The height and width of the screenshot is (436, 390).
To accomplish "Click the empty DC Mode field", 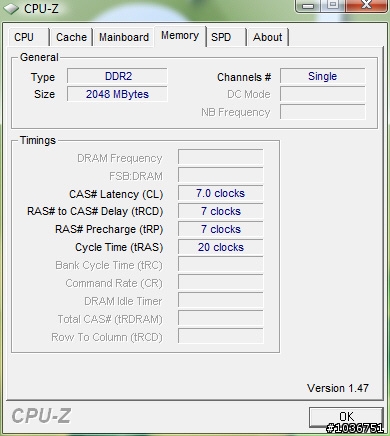I will click(x=323, y=94).
